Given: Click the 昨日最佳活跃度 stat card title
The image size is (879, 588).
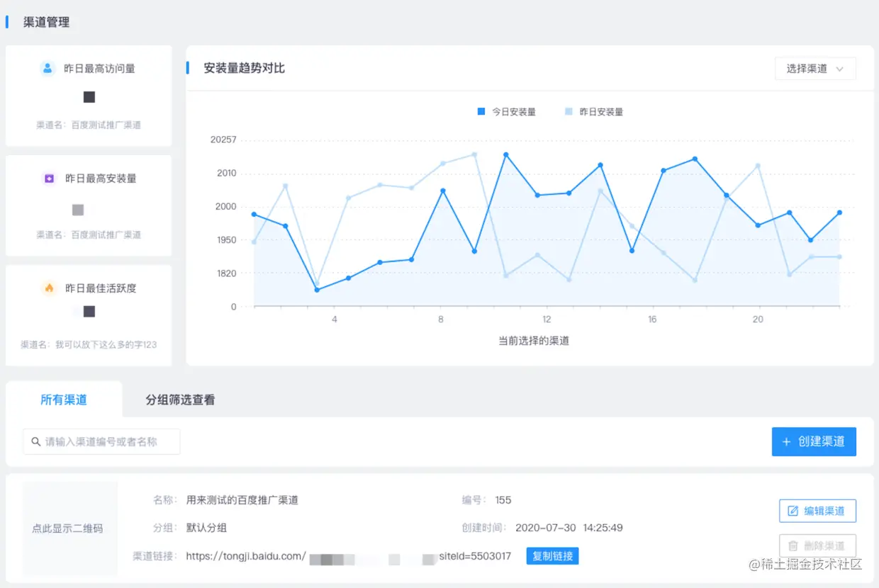Looking at the screenshot, I should (101, 288).
